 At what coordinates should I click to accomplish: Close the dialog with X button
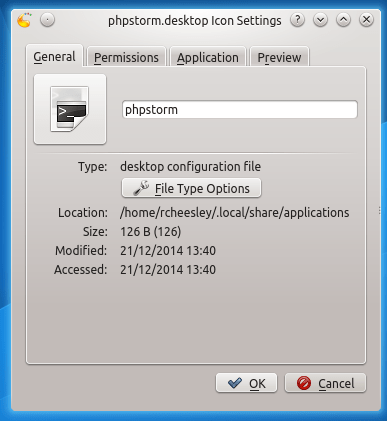click(366, 20)
